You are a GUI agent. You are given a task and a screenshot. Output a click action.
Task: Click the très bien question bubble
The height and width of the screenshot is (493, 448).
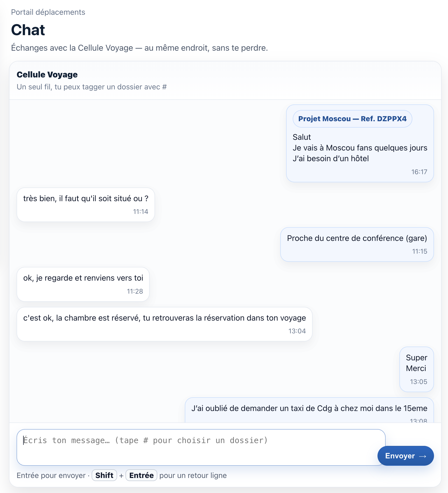click(x=86, y=204)
